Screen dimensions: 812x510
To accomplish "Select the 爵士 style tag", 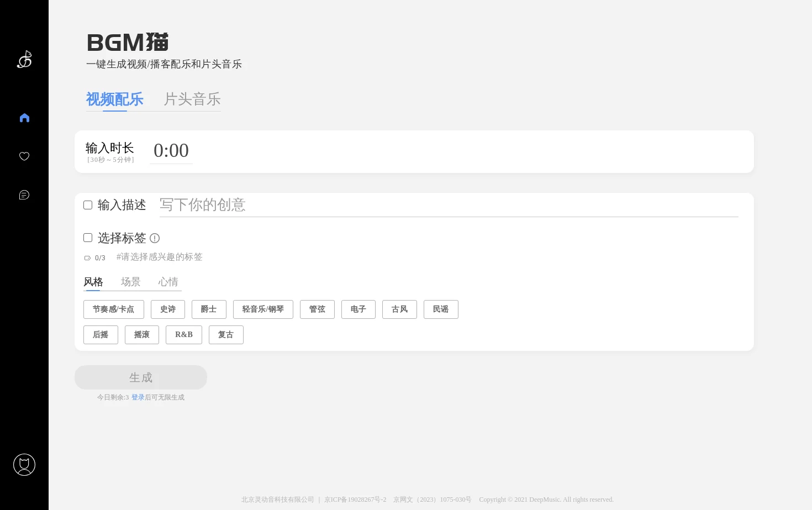I will [x=209, y=309].
